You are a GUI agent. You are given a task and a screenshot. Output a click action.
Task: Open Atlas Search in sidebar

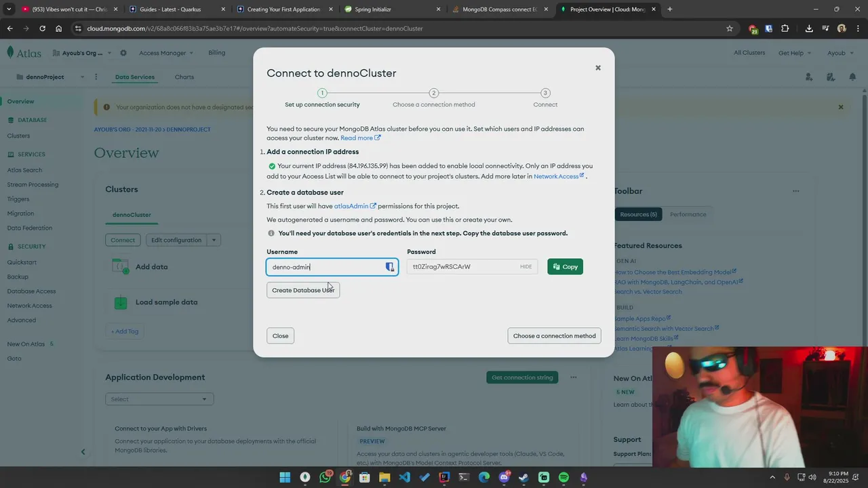point(24,170)
